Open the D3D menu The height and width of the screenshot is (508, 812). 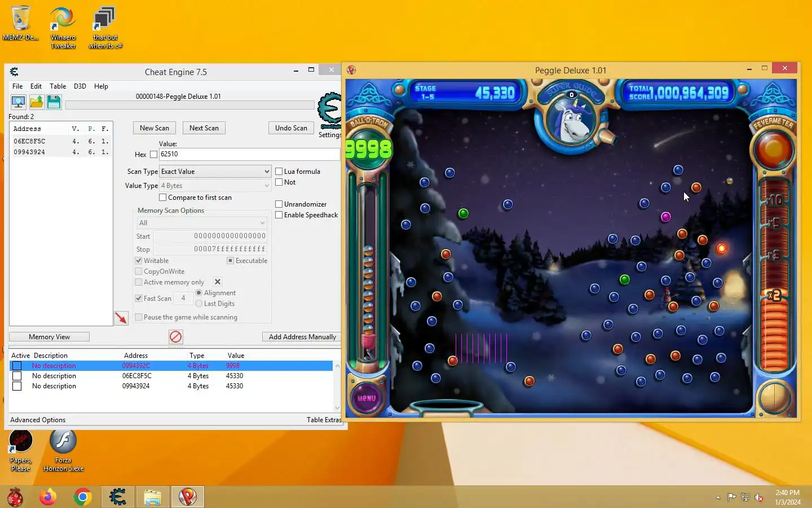pos(80,86)
